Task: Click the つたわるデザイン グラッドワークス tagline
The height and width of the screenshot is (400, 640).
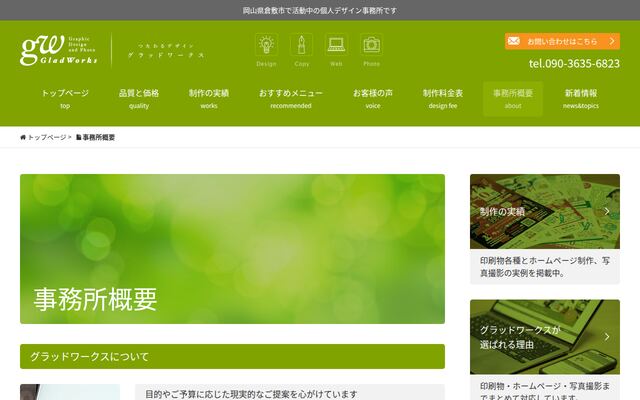Action: coord(166,51)
